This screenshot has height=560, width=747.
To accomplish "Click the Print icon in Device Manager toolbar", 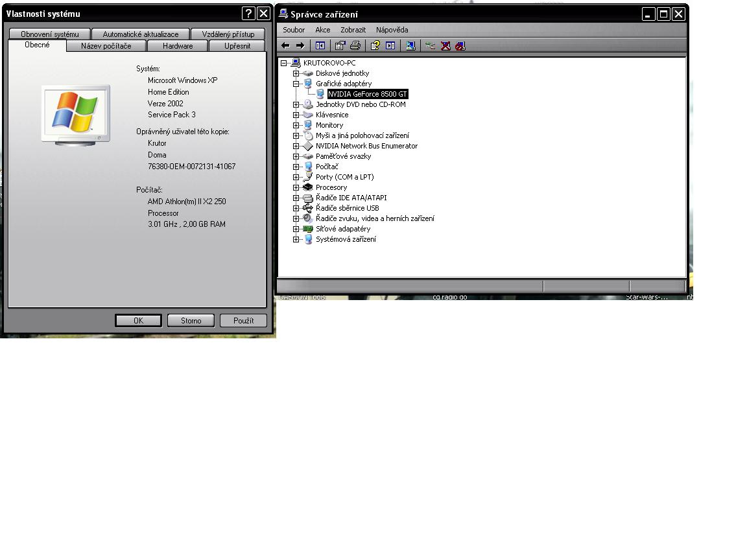I will [x=355, y=46].
